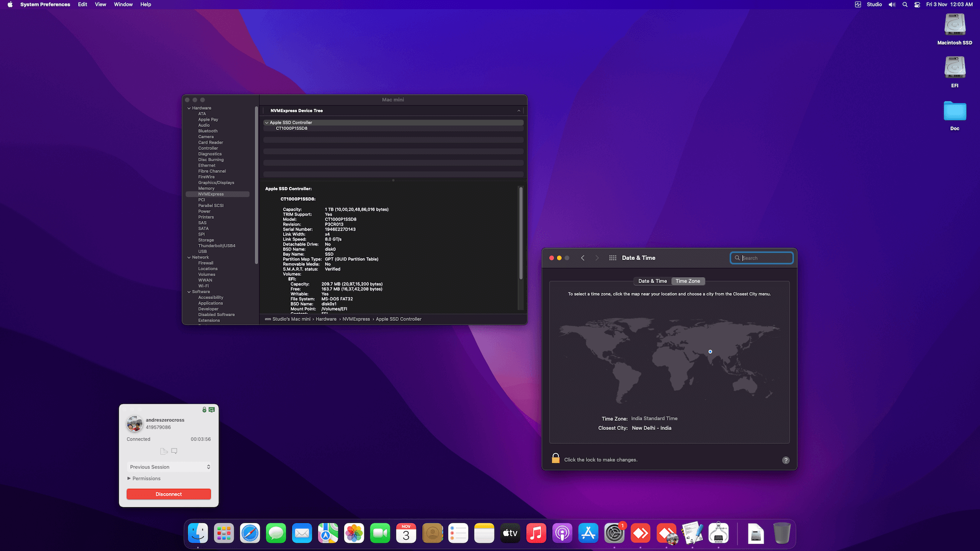Collapse the Hardware section in sidebar
Image resolution: width=980 pixels, height=551 pixels.
[189, 108]
